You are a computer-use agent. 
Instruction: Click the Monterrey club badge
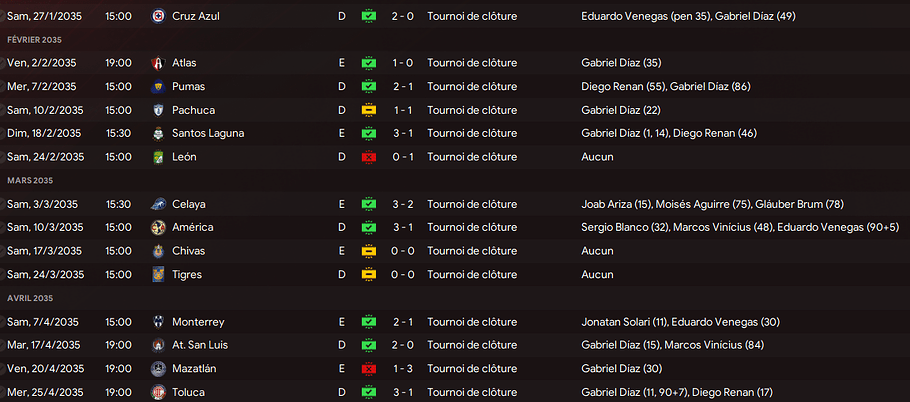[157, 322]
